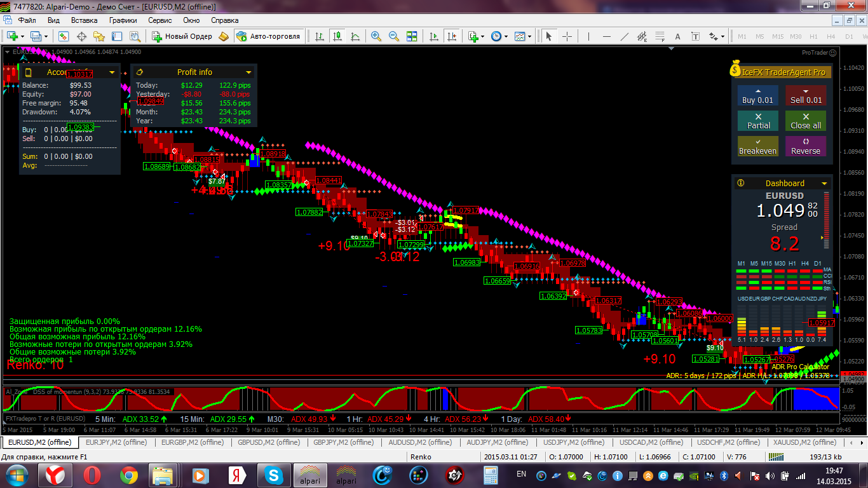Zoom out on the chart
This screenshot has width=868, height=488.
(394, 36)
